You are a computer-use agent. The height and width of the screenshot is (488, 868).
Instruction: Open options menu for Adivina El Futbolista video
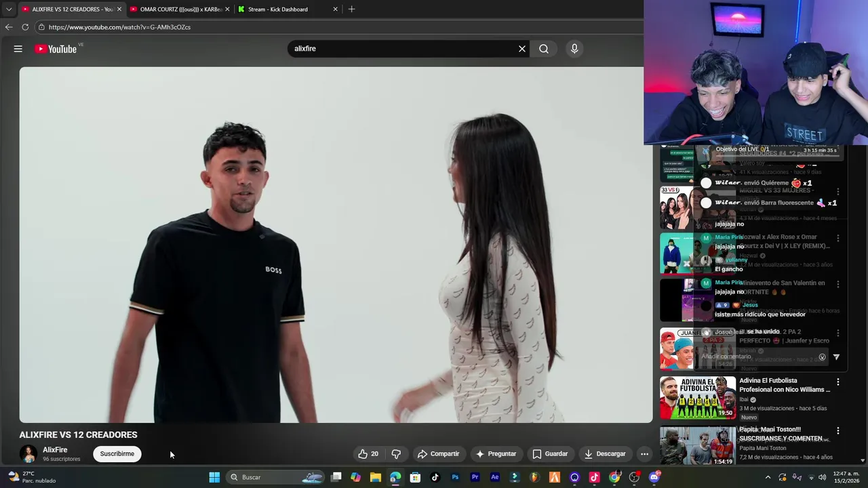pos(838,382)
